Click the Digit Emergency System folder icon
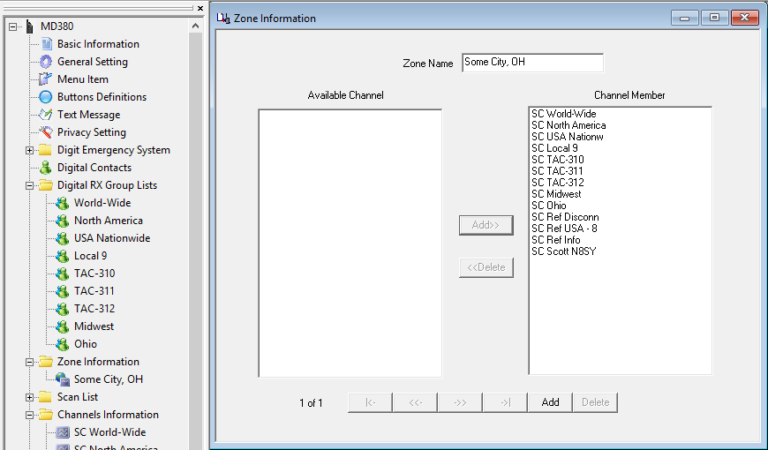The height and width of the screenshot is (450, 768). (x=46, y=150)
